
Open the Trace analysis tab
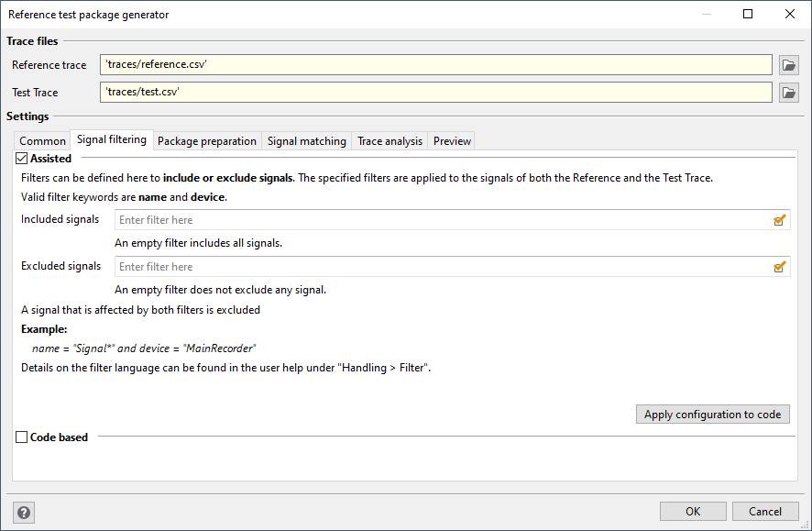click(x=390, y=141)
